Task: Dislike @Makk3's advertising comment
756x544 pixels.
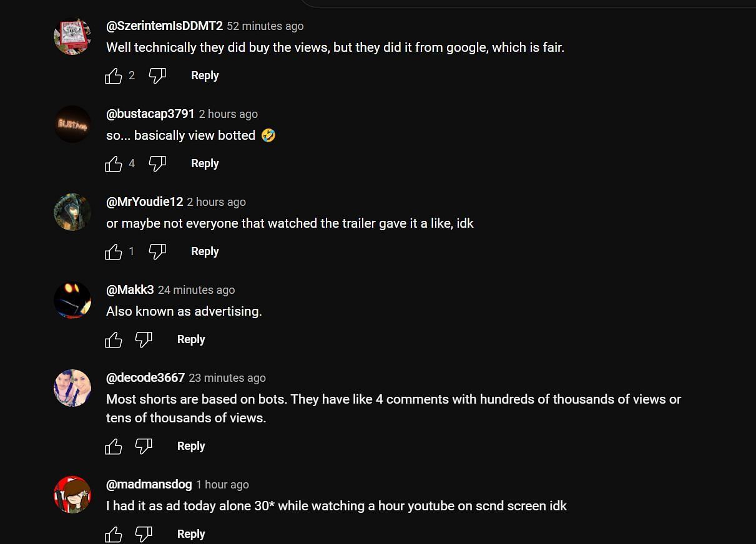Action: [144, 340]
